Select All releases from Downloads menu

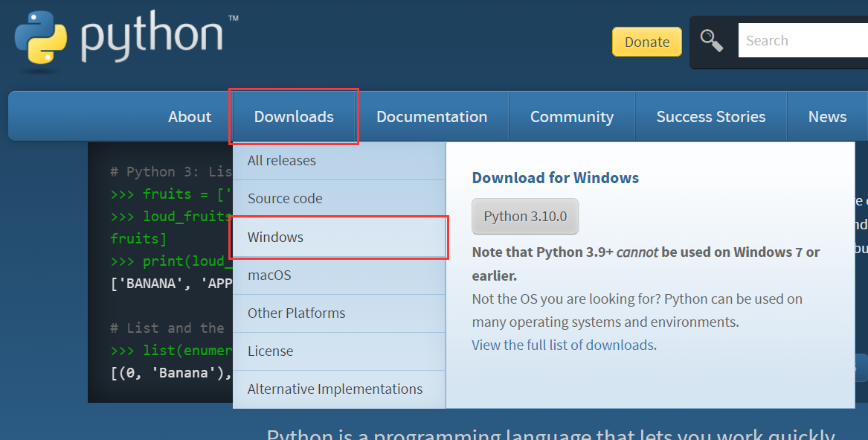click(x=282, y=161)
